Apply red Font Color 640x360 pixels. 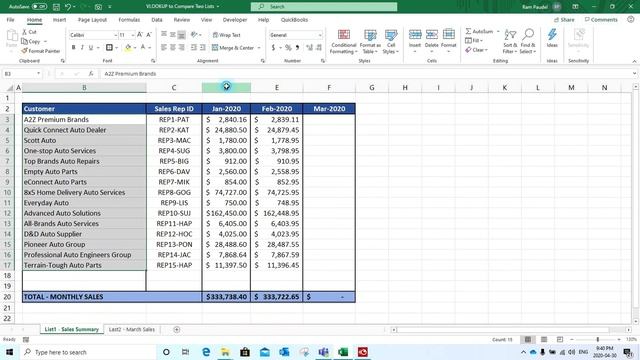(143, 48)
